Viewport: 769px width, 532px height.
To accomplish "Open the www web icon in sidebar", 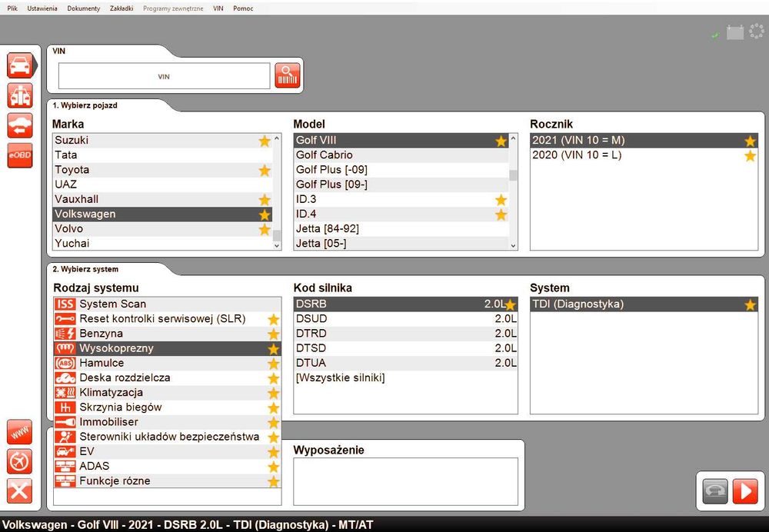I will click(20, 433).
